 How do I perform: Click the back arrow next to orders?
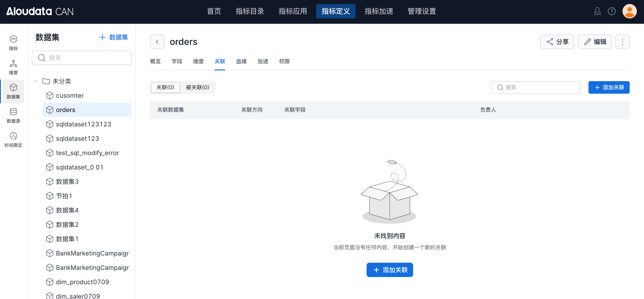click(157, 41)
